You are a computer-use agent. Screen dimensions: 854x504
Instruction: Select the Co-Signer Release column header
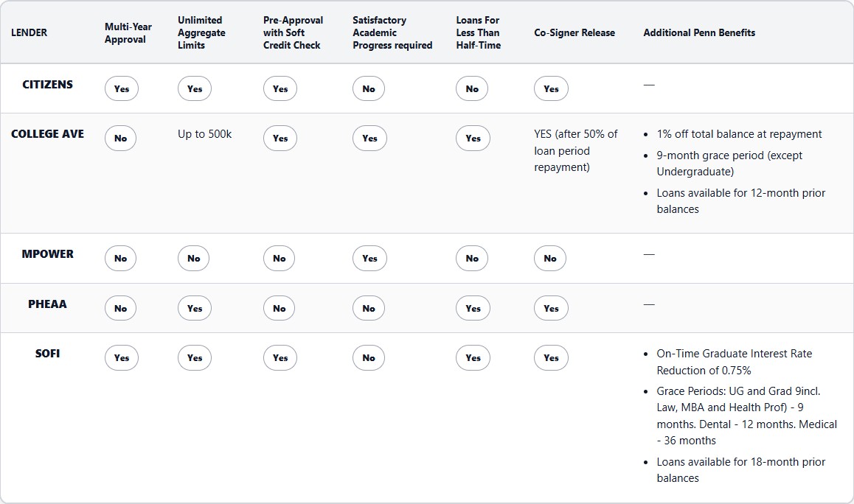click(x=574, y=33)
